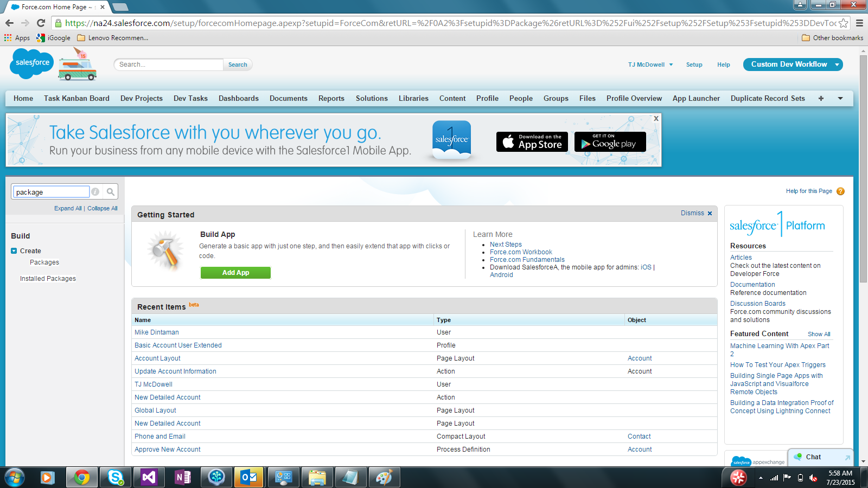
Task: Close the Salesforce1 mobile banner
Action: (x=656, y=118)
